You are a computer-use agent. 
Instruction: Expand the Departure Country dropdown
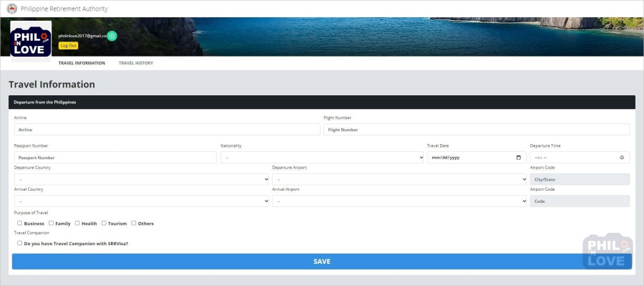point(141,179)
